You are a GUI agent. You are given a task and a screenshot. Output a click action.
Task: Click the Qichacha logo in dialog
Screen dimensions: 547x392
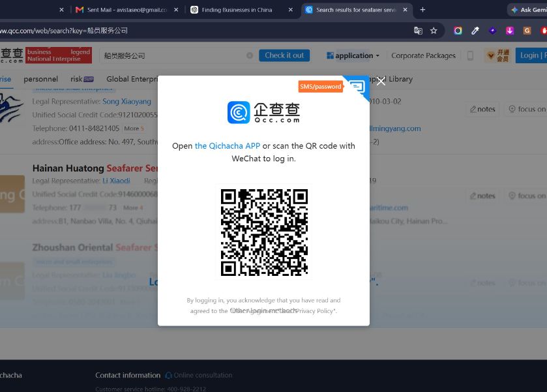tap(264, 112)
